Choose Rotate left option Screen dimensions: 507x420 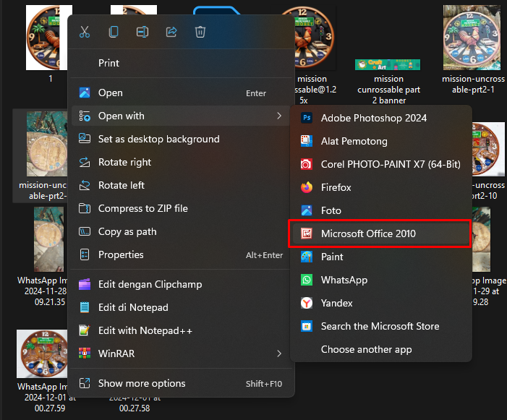pyautogui.click(x=181, y=185)
